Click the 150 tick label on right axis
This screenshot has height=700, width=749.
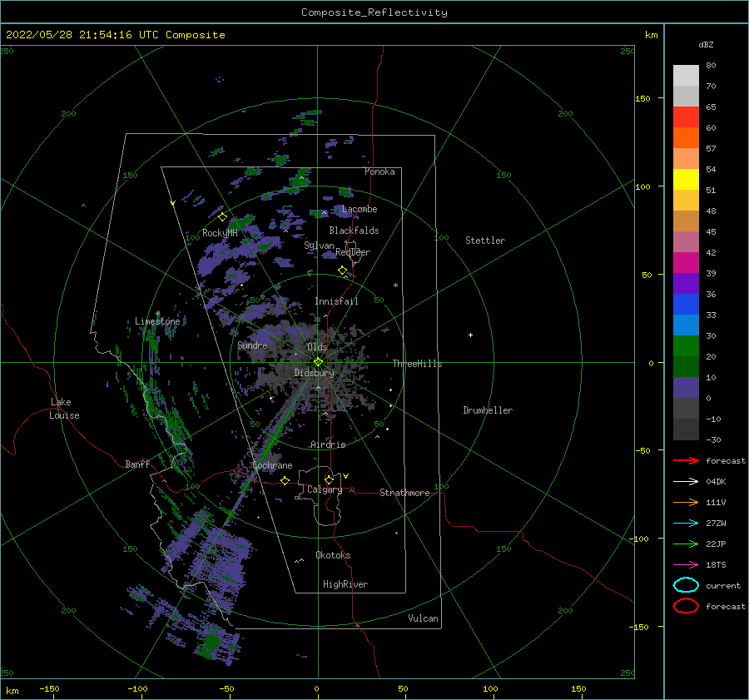click(642, 98)
